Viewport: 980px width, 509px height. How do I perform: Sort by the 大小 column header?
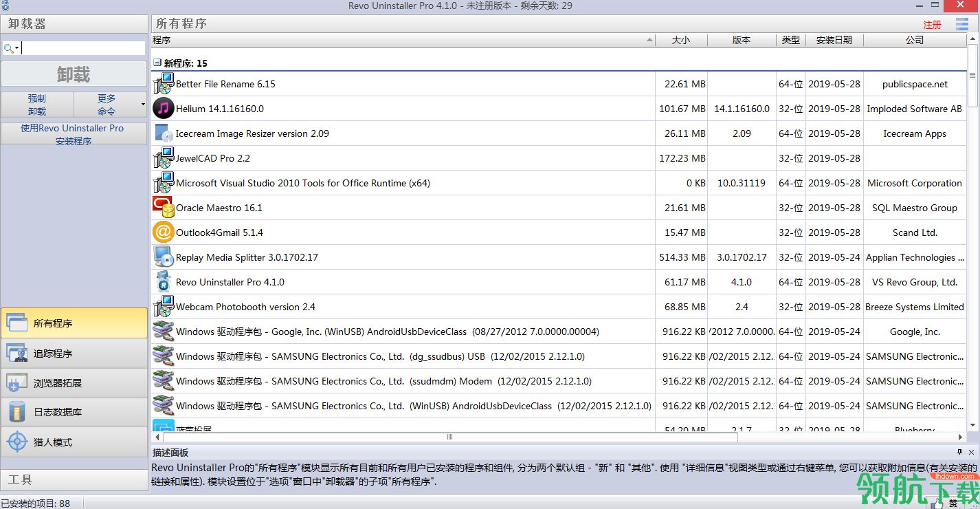(681, 40)
